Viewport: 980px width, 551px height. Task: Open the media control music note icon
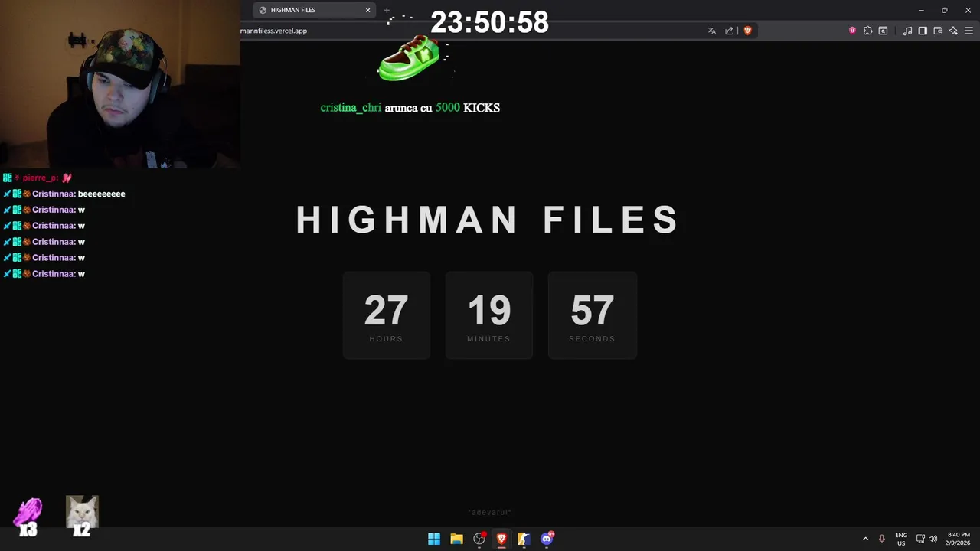click(x=907, y=31)
